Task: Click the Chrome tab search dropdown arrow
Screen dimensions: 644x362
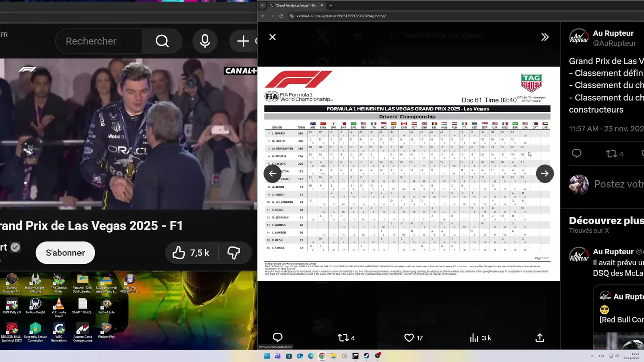Action: (261, 5)
